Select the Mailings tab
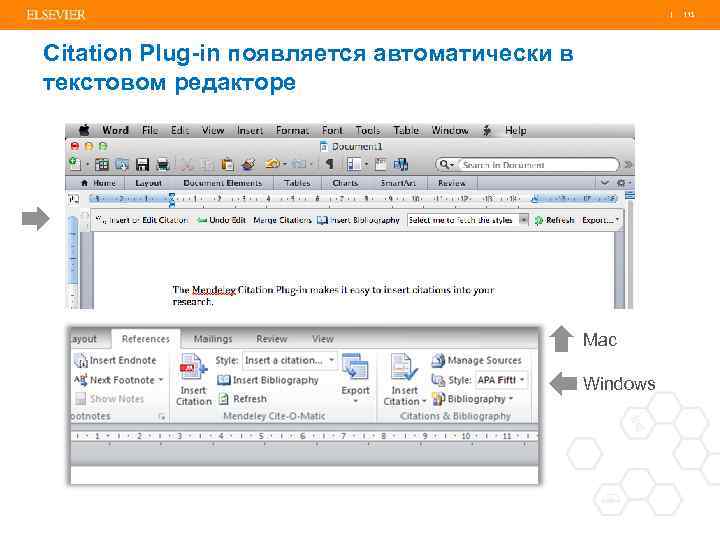 click(x=213, y=339)
